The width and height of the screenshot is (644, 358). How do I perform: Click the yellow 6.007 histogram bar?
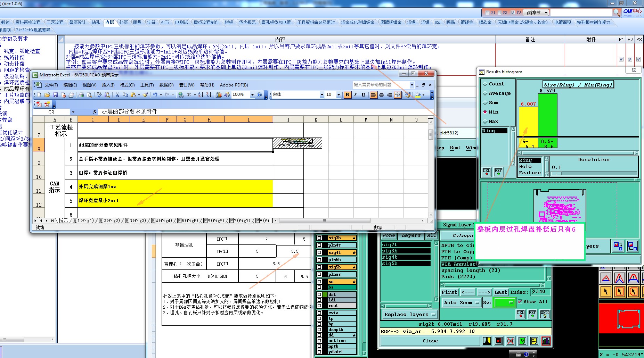click(528, 121)
